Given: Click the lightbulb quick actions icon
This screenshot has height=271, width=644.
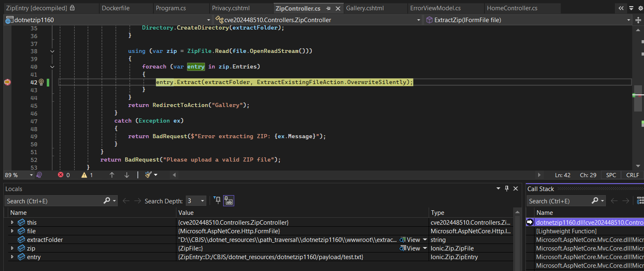Looking at the screenshot, I should coord(41,82).
